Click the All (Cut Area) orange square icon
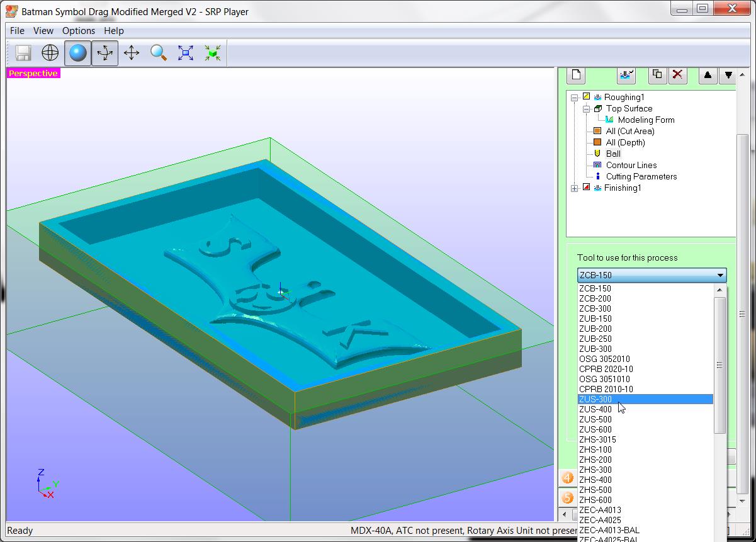This screenshot has width=756, height=542. point(597,131)
